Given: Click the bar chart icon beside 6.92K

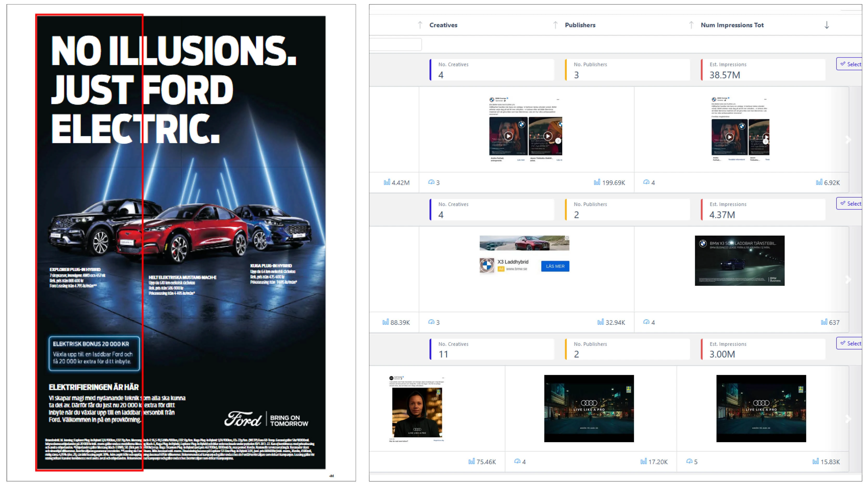Looking at the screenshot, I should 819,182.
